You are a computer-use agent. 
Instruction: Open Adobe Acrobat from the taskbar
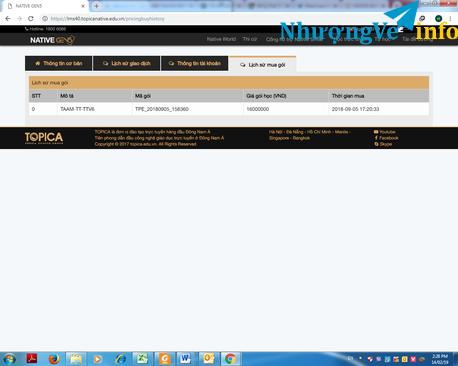32,359
